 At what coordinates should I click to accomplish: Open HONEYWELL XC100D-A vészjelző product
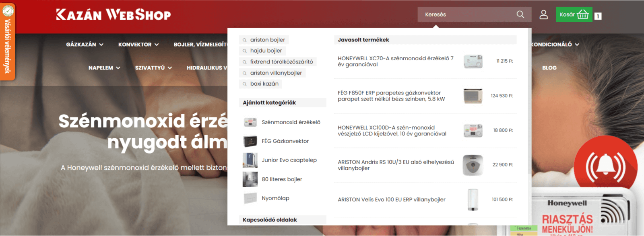point(392,131)
